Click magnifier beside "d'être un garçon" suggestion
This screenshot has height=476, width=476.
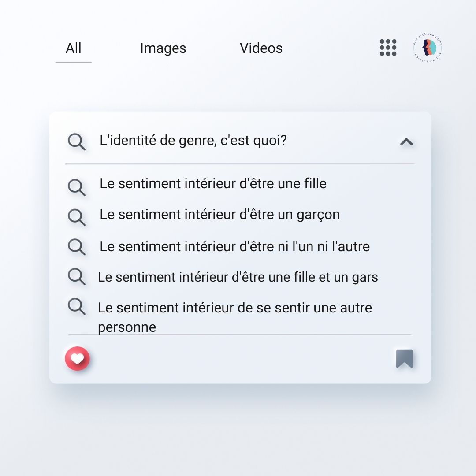click(76, 217)
